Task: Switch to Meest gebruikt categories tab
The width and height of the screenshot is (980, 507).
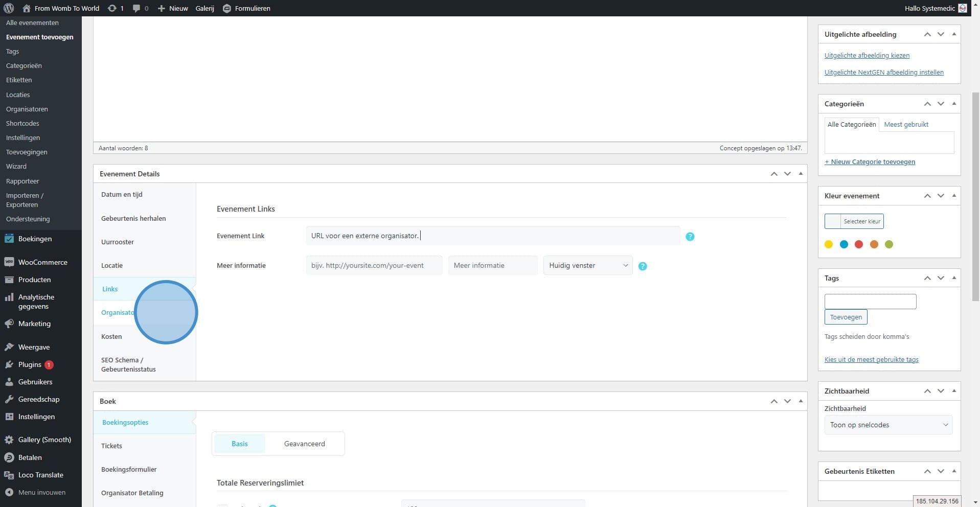Action: pyautogui.click(x=906, y=124)
